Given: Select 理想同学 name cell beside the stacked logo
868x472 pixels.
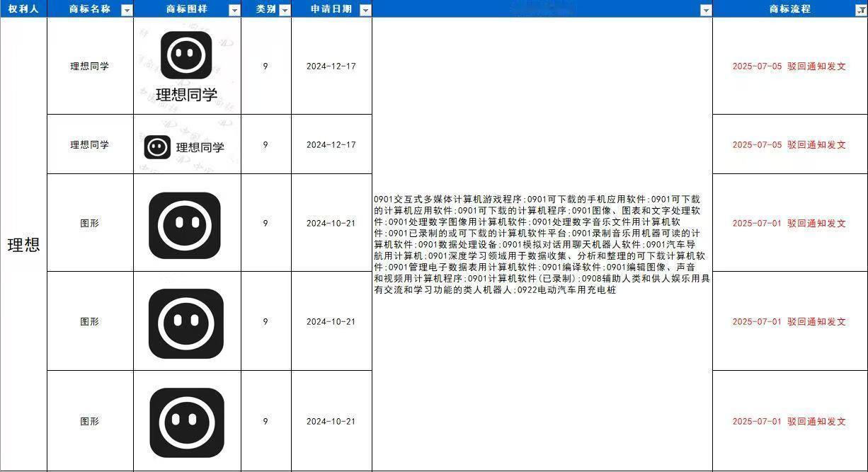Looking at the screenshot, I should coord(90,67).
